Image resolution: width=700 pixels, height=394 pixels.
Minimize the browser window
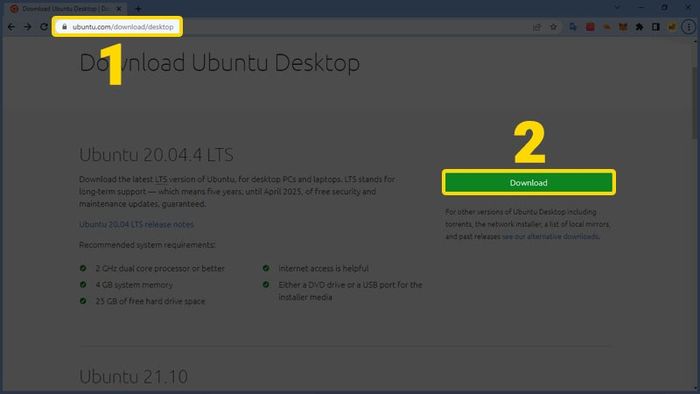click(x=641, y=8)
